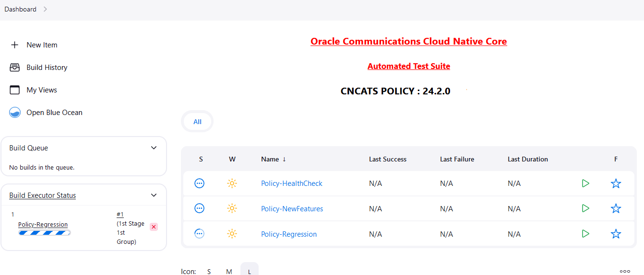Image resolution: width=644 pixels, height=275 pixels.
Task: Open the Open Blue Ocean link
Action: click(54, 113)
